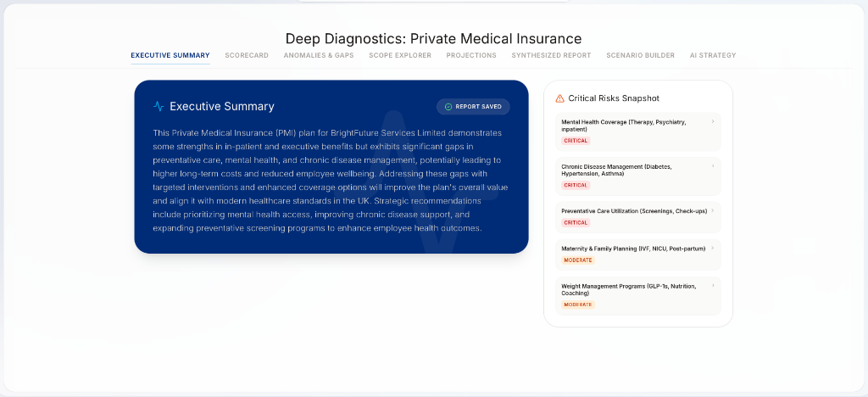
Task: Click the Report Saved button
Action: point(473,107)
